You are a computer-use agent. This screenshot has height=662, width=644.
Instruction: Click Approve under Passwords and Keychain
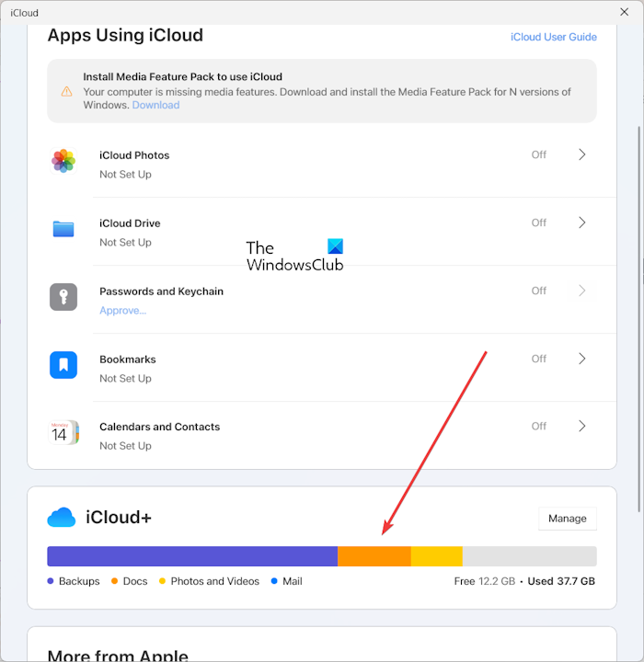(x=122, y=311)
